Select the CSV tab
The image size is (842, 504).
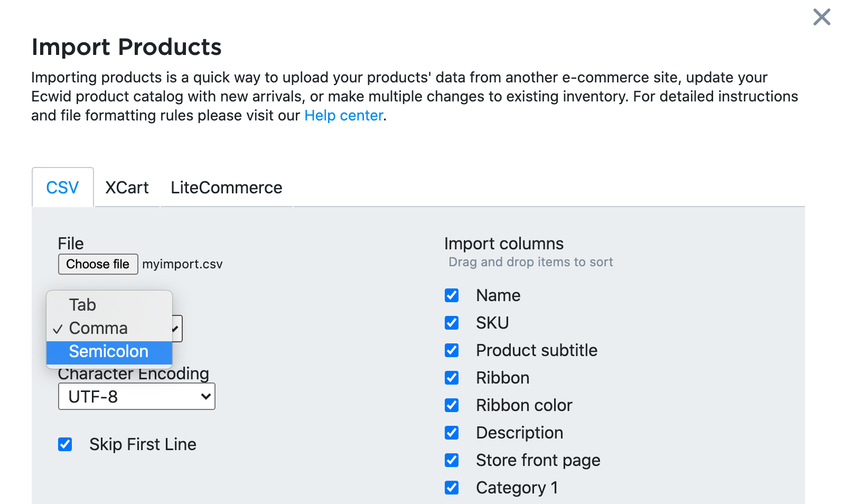[62, 187]
